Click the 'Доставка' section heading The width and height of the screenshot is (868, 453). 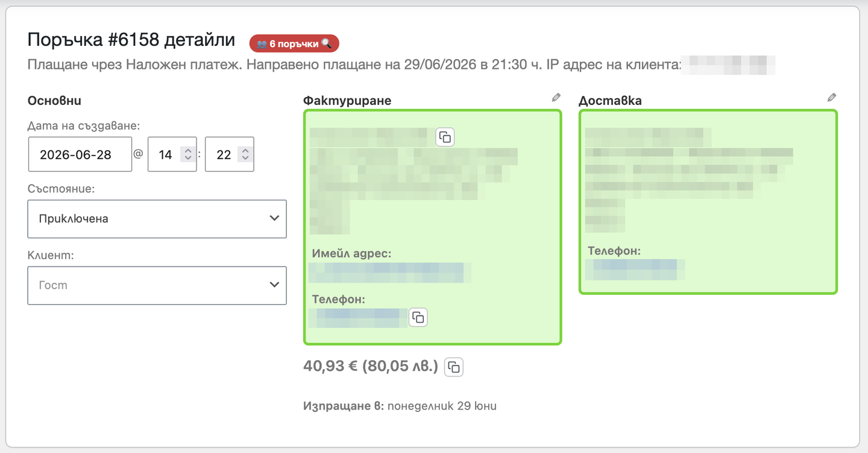coord(610,101)
